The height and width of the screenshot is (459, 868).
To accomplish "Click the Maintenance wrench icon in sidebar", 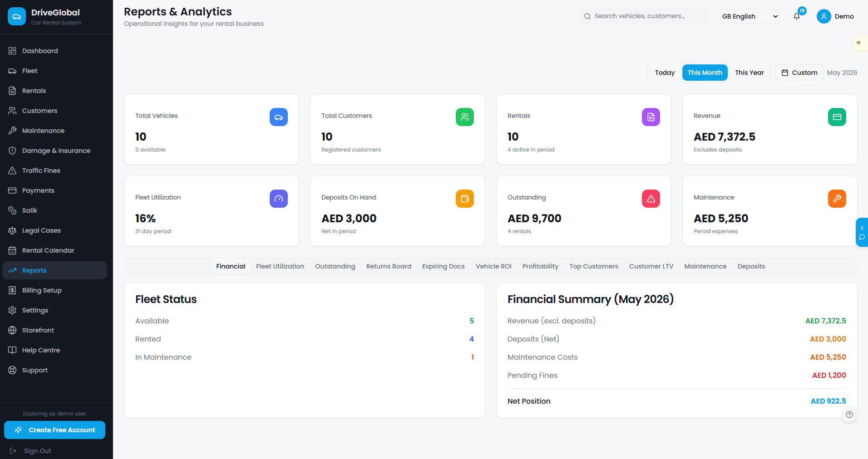I will tap(12, 131).
